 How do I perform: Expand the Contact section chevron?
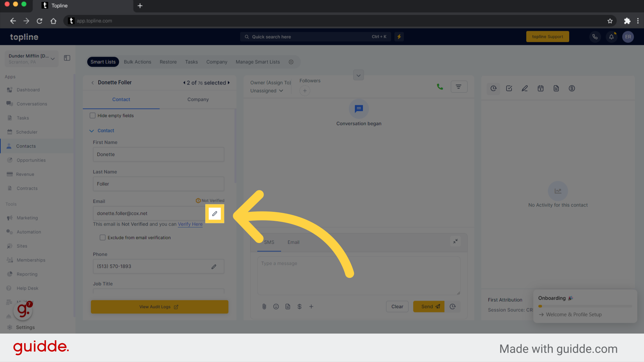point(92,130)
